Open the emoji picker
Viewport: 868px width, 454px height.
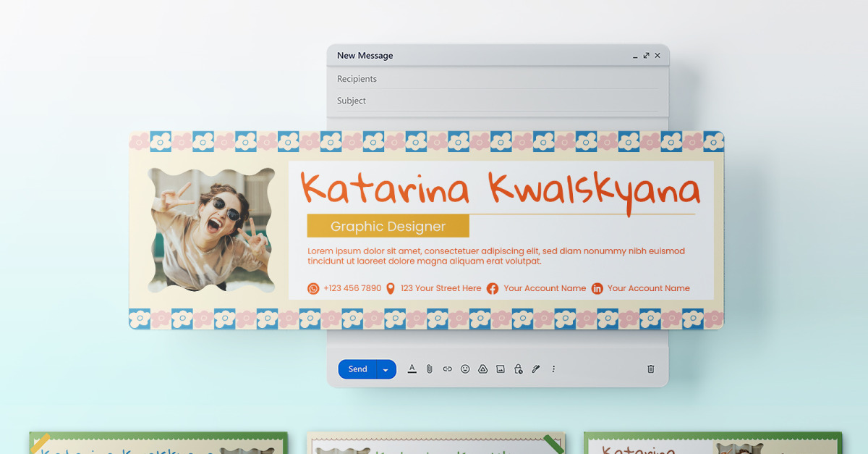(x=465, y=369)
